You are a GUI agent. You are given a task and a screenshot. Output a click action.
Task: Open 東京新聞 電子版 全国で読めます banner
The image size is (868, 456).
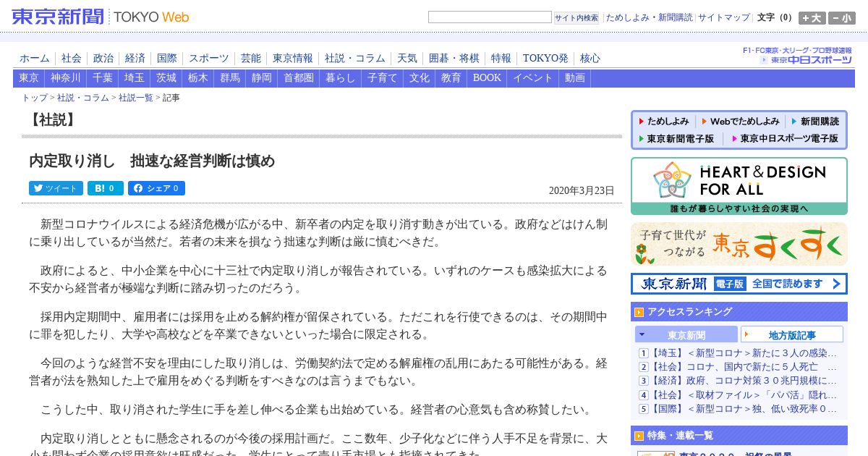point(739,284)
